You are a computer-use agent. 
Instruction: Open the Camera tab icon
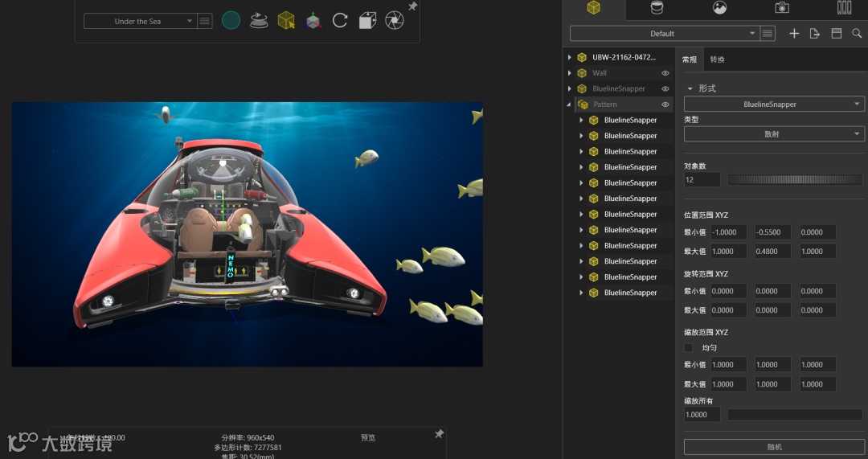[782, 8]
